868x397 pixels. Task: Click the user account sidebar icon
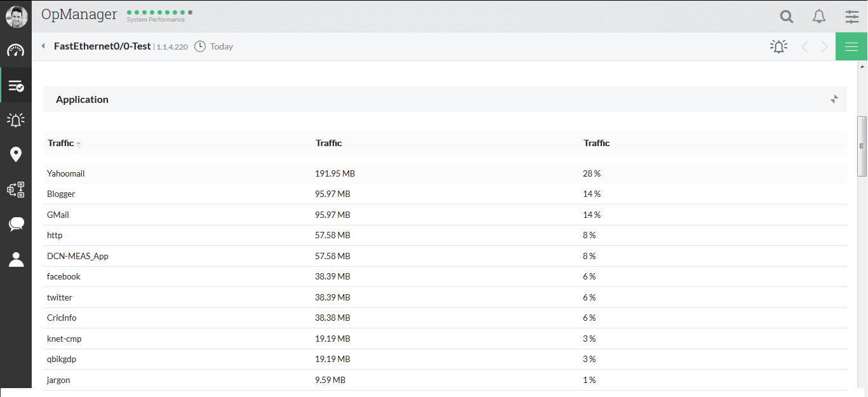point(15,259)
